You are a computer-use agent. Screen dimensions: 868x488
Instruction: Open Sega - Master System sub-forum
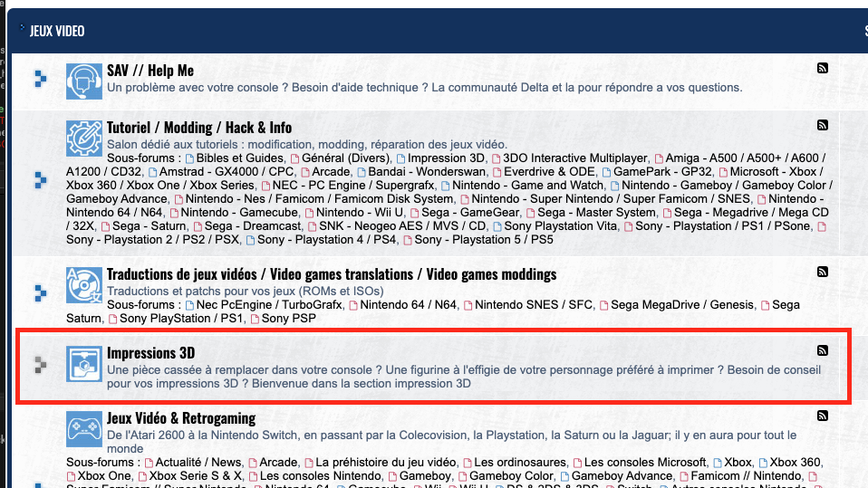tap(596, 213)
